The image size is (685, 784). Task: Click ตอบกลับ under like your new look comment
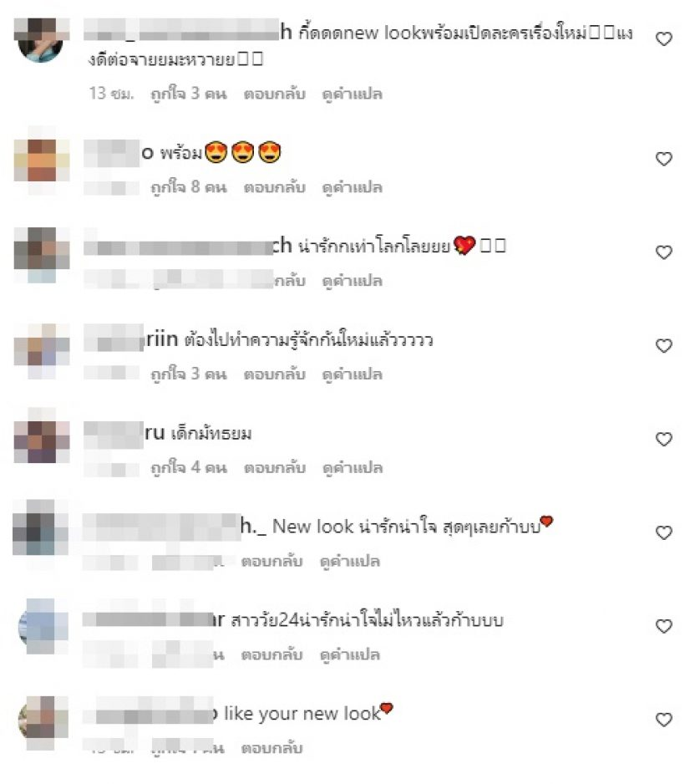(x=271, y=749)
